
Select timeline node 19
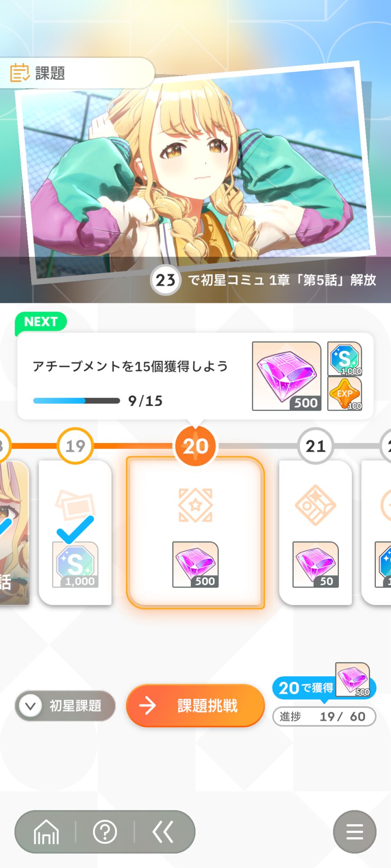(75, 446)
